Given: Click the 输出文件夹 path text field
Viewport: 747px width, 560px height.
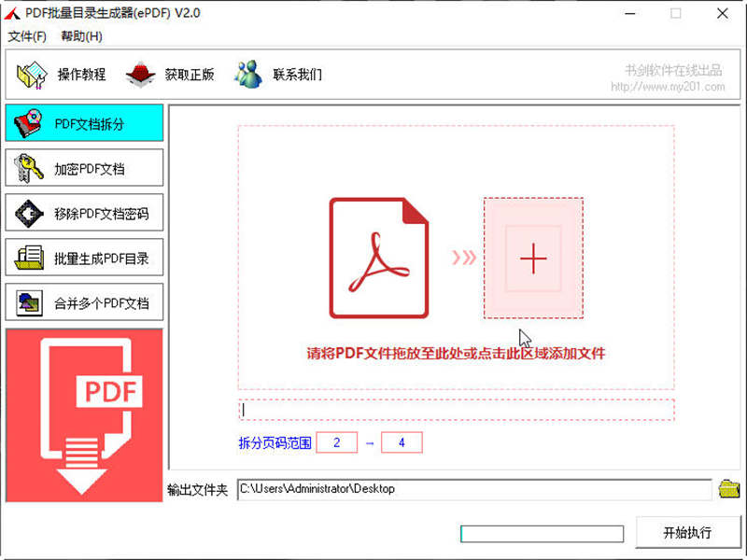Looking at the screenshot, I should pyautogui.click(x=474, y=489).
